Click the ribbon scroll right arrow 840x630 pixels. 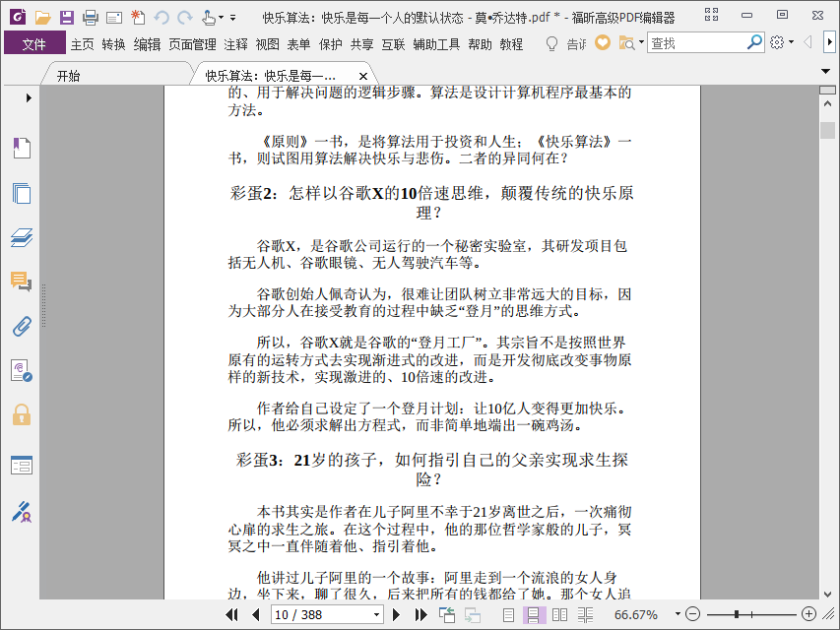(x=829, y=42)
